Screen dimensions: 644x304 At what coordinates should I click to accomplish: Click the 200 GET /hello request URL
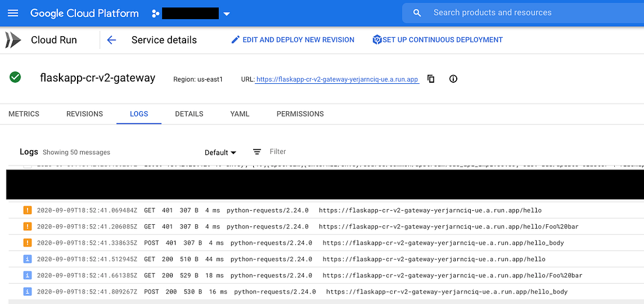click(434, 259)
